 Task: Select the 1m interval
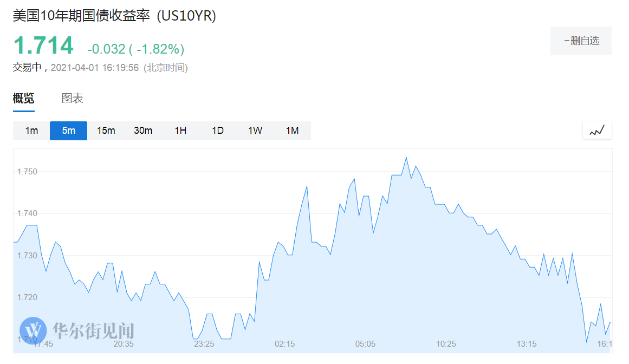point(31,131)
